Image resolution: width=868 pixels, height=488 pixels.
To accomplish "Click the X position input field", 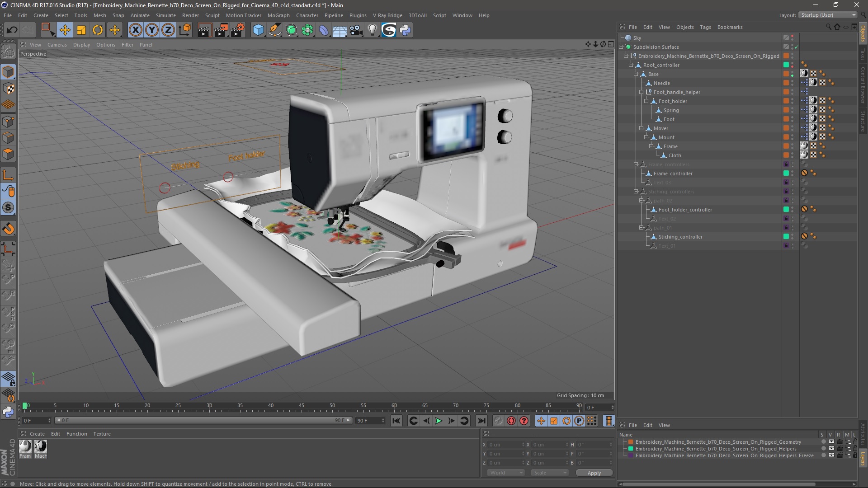I will coord(506,445).
